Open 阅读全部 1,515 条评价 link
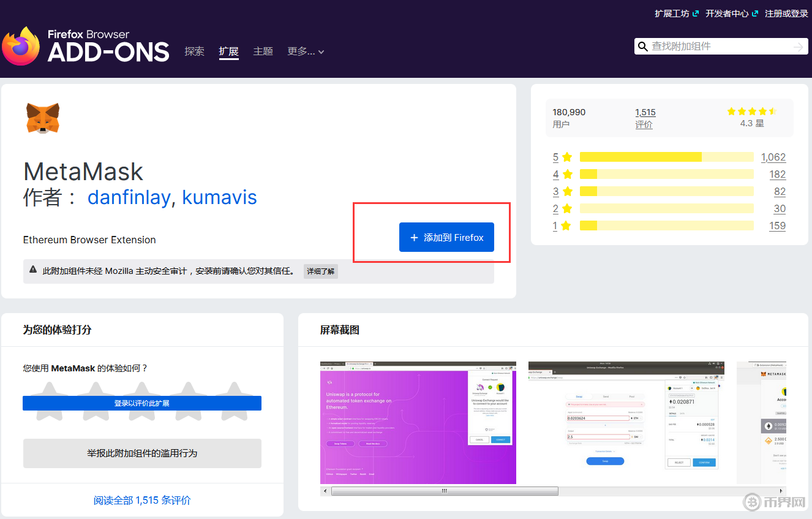 142,501
